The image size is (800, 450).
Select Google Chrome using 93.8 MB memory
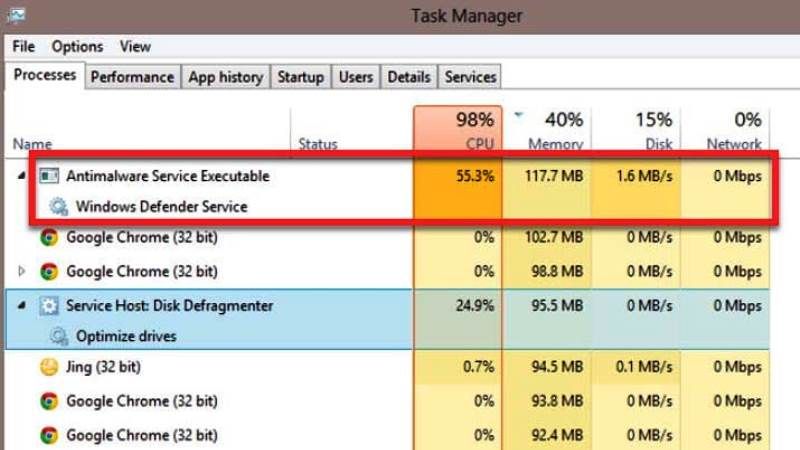coord(388,401)
